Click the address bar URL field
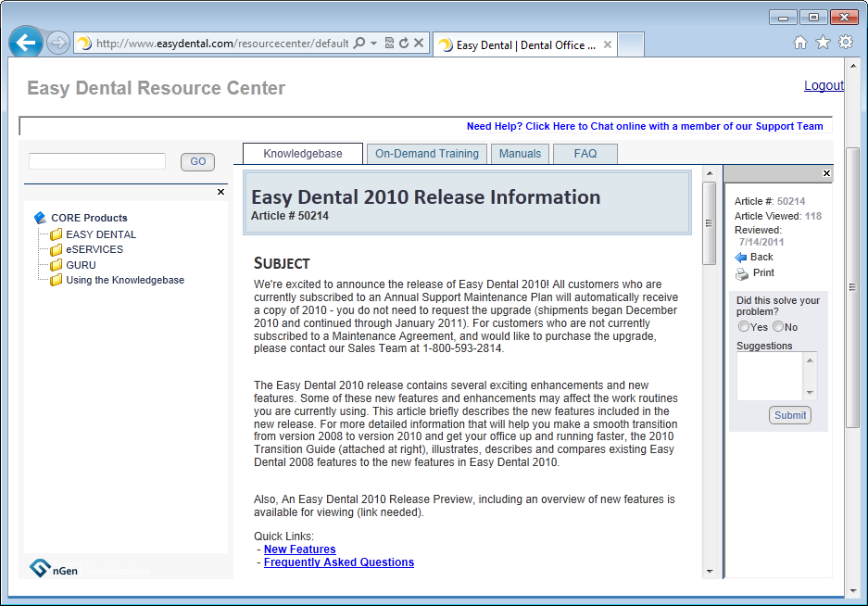The image size is (868, 606). coord(222,44)
